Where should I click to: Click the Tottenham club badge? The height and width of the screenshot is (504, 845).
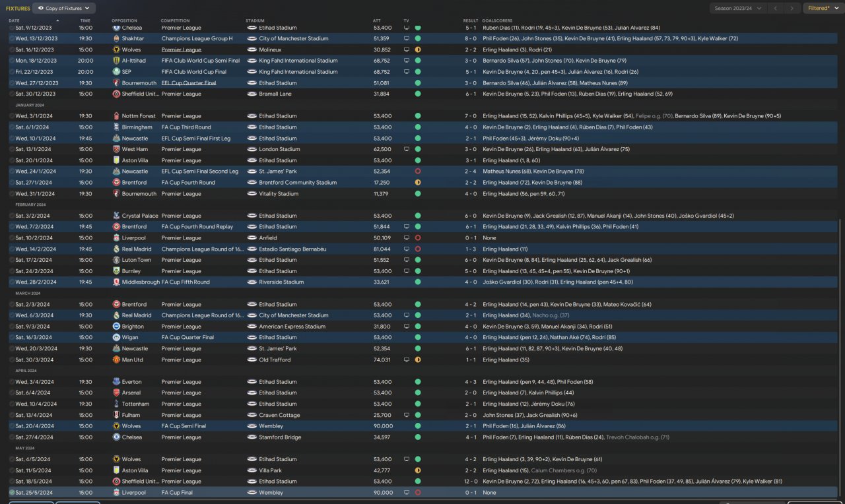click(x=116, y=404)
